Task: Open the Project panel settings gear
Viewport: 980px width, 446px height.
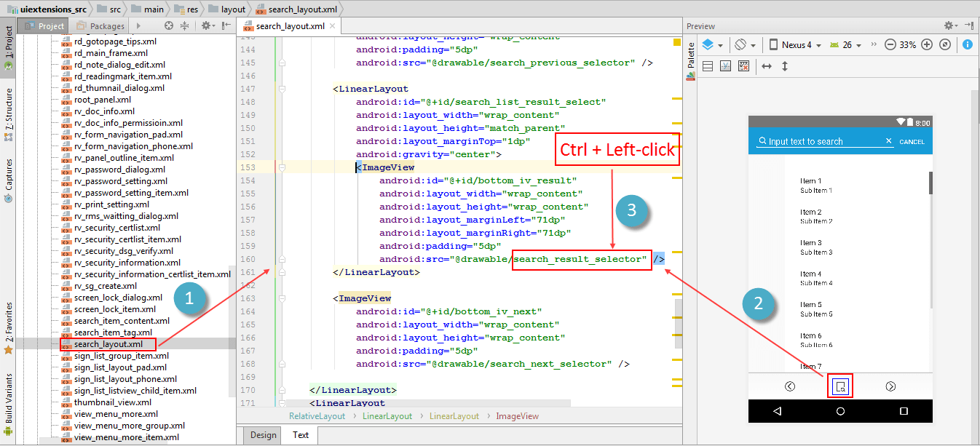Action: [x=207, y=25]
